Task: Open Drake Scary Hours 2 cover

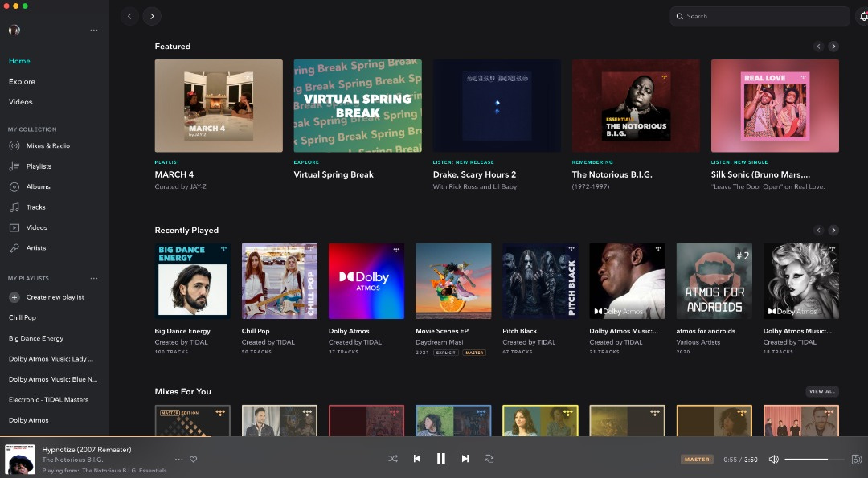Action: click(x=497, y=106)
